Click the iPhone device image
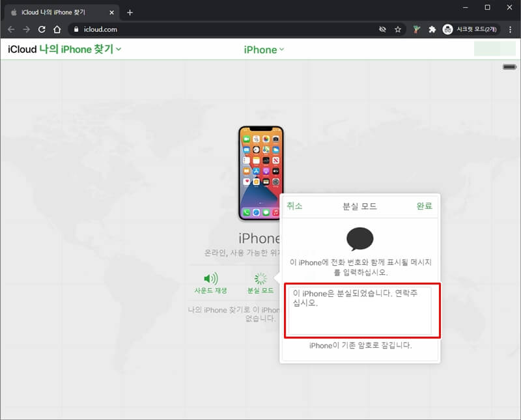The height and width of the screenshot is (420, 521). [261, 173]
